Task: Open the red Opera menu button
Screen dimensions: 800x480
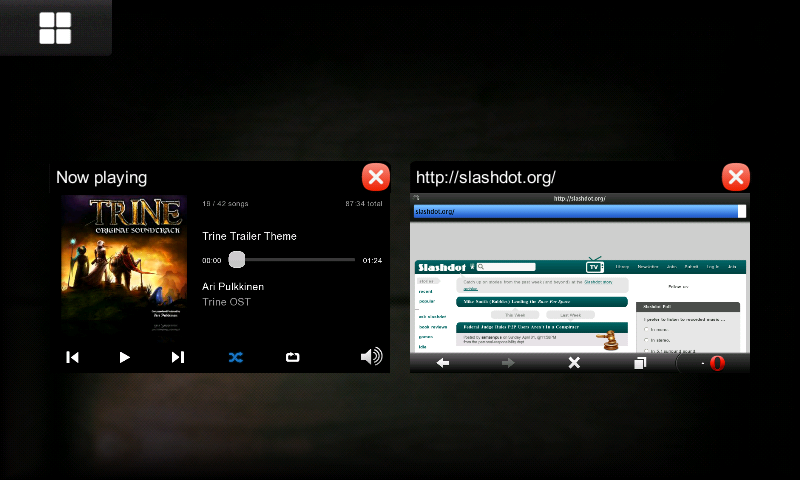Action: pyautogui.click(x=717, y=363)
